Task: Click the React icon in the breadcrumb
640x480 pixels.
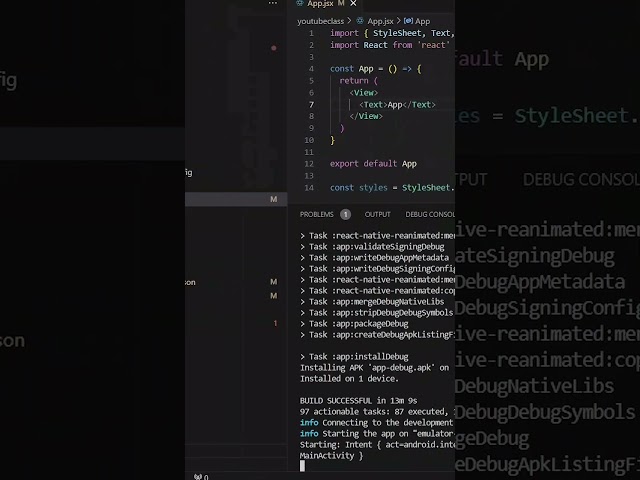Action: click(360, 21)
